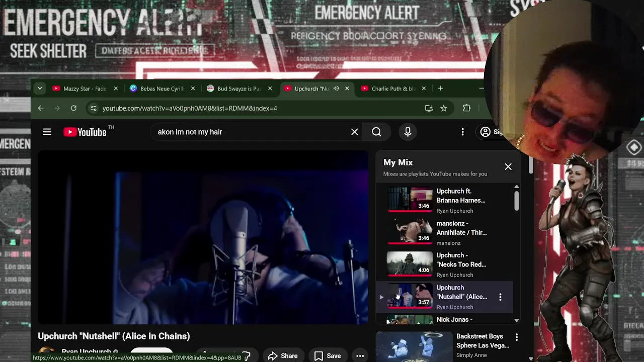This screenshot has height=362, width=644.
Task: Click the browser back arrow
Action: click(x=41, y=108)
